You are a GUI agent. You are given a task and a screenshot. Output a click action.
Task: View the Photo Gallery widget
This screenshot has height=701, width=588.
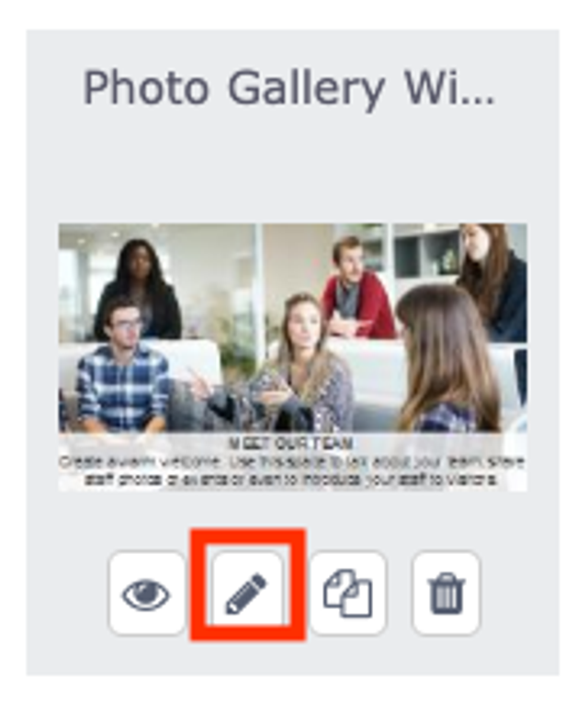tap(147, 594)
